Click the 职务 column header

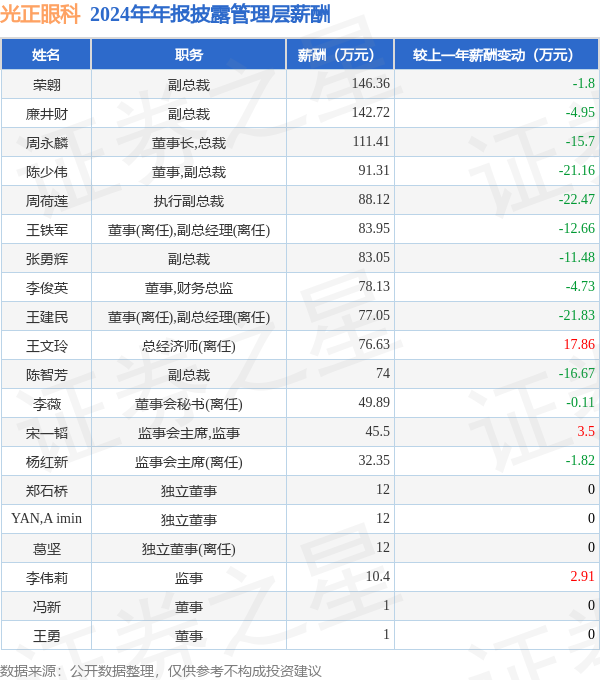click(189, 55)
